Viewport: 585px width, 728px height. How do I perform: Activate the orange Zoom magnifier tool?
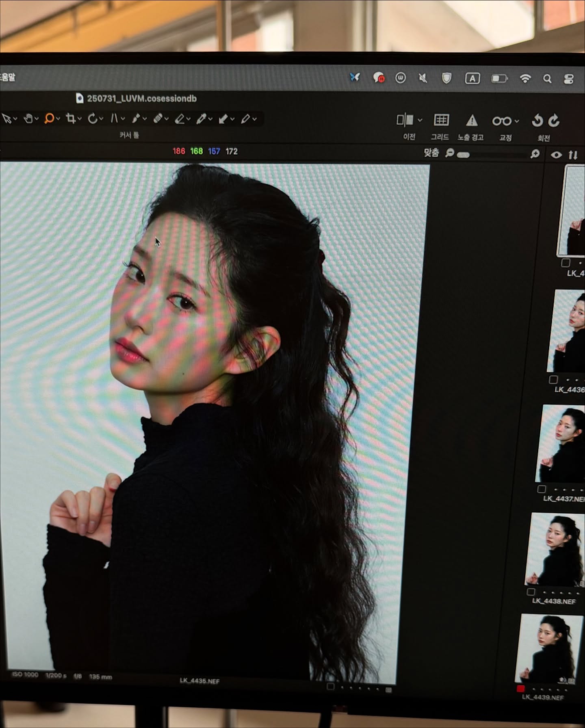coord(49,119)
